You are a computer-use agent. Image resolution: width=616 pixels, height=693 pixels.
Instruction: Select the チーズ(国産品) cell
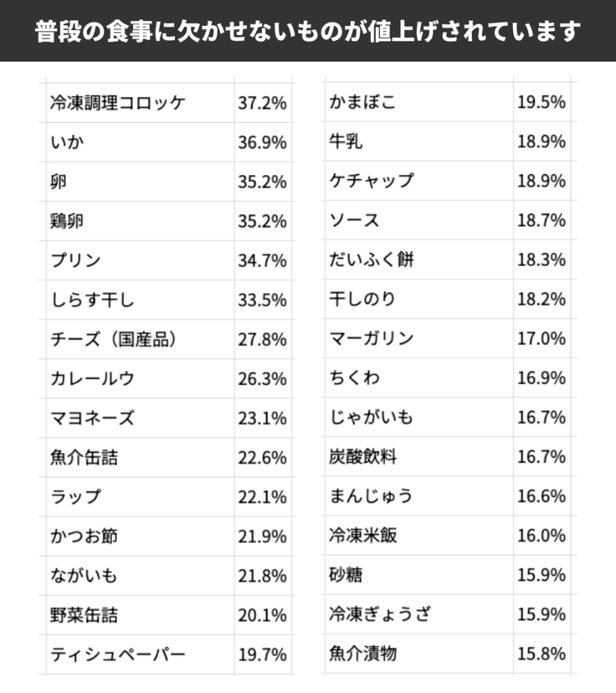click(x=113, y=339)
